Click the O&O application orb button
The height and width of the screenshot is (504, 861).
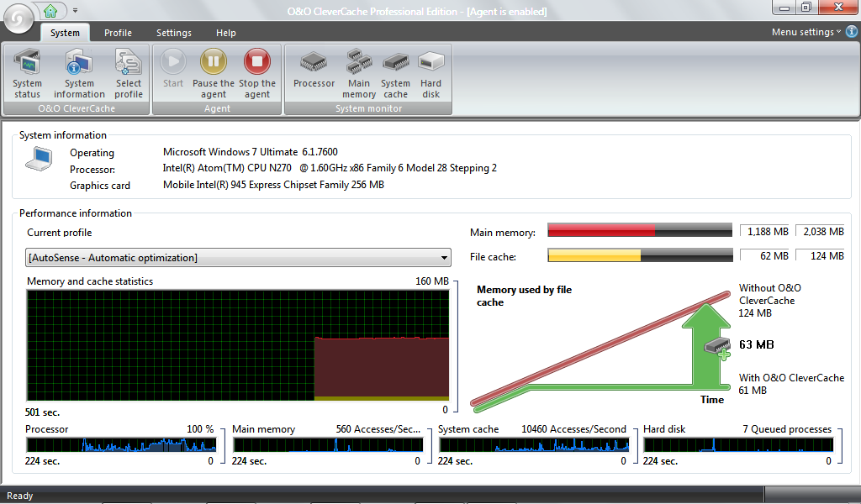pyautogui.click(x=18, y=18)
